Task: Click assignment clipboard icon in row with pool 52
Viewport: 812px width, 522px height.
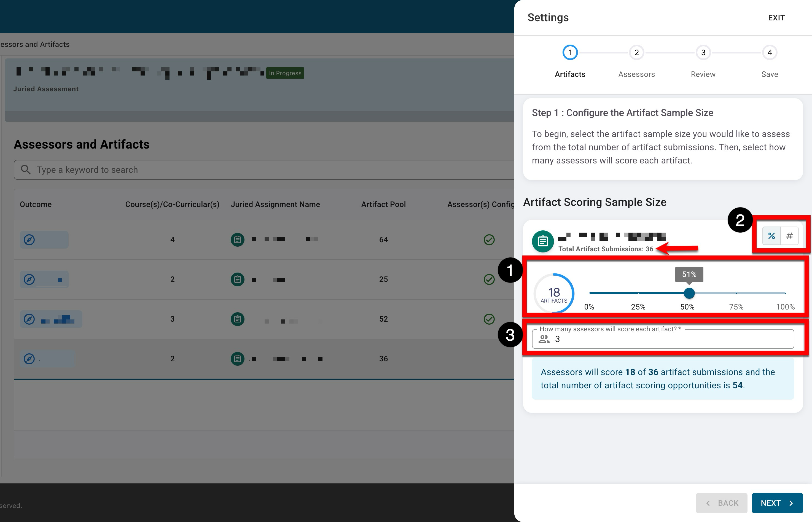Action: point(237,319)
